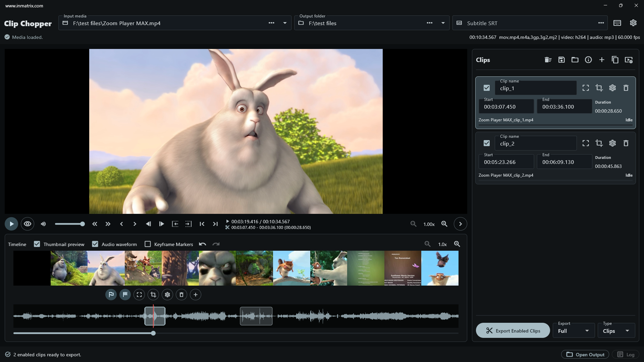Open the Export Full dropdown
The image size is (644, 362).
click(x=574, y=330)
